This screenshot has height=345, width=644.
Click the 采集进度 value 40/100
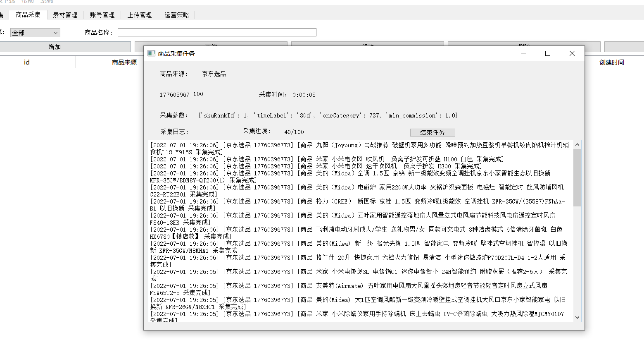[x=294, y=132]
